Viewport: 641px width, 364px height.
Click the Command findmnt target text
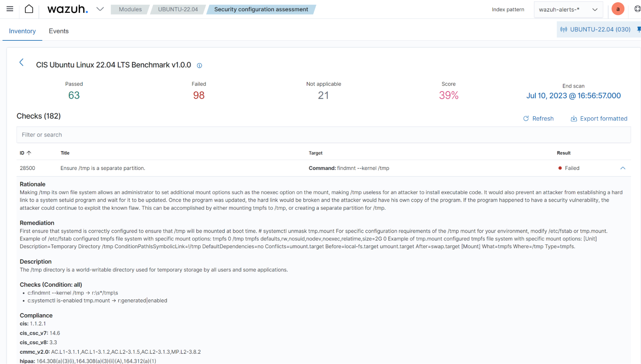click(x=349, y=168)
